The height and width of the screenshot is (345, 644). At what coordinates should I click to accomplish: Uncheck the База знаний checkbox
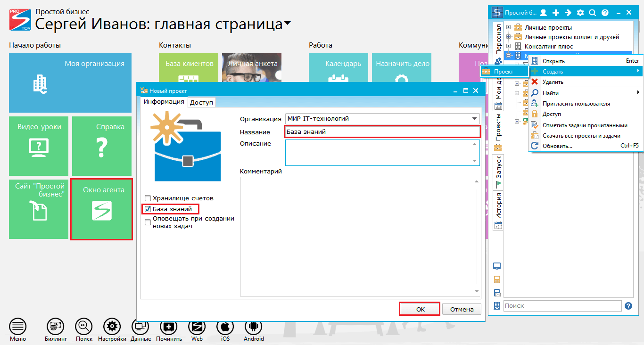[x=148, y=209]
